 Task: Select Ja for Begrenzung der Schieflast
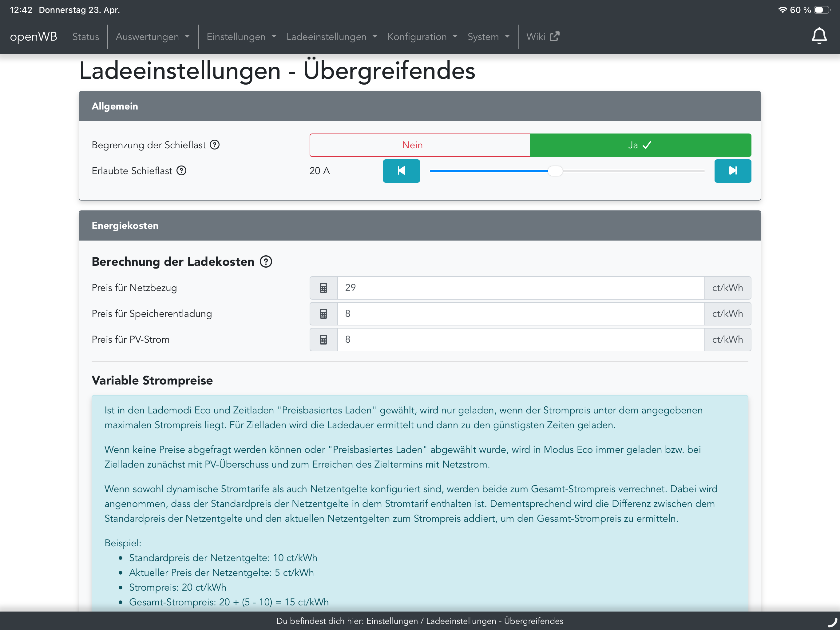pyautogui.click(x=640, y=145)
